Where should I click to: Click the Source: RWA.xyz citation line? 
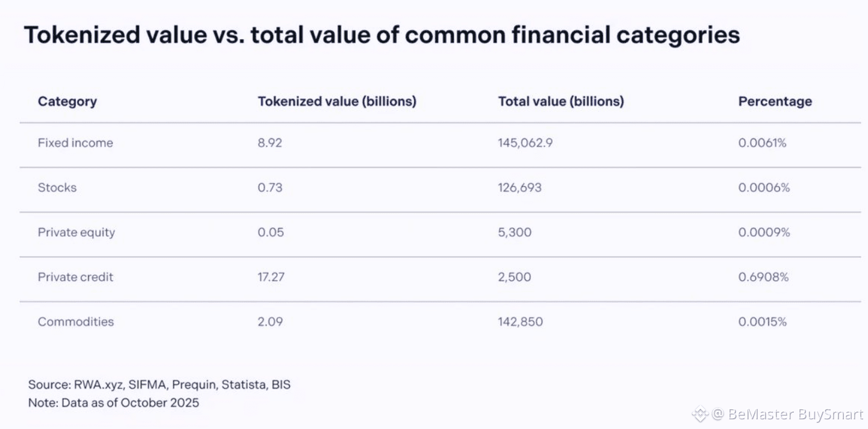coord(159,384)
